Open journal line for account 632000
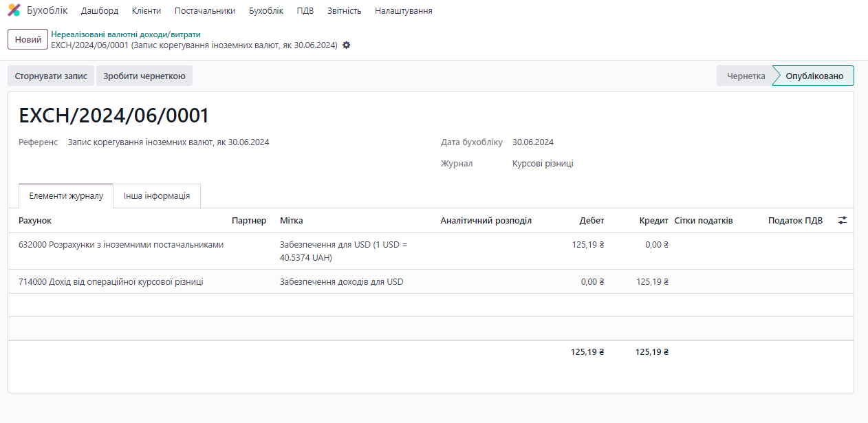The image size is (868, 423). (121, 245)
